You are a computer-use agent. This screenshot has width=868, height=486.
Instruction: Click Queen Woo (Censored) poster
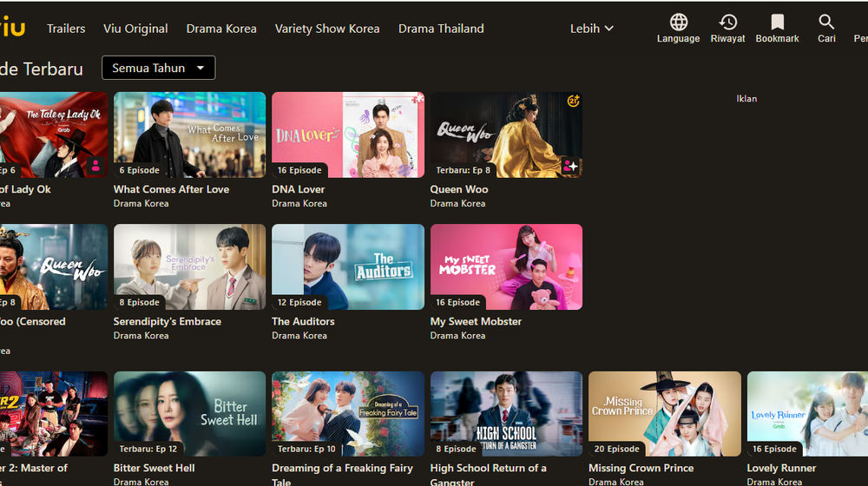[x=54, y=266]
